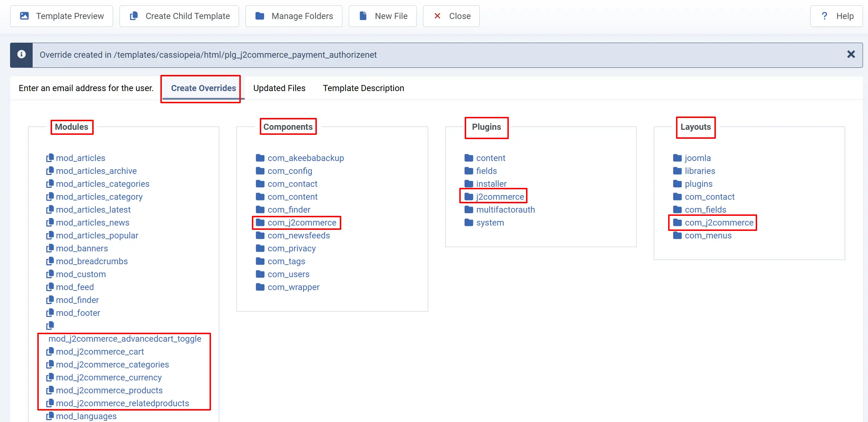Image resolution: width=868 pixels, height=422 pixels.
Task: Click the copy icon beside mod_languages
Action: point(50,416)
